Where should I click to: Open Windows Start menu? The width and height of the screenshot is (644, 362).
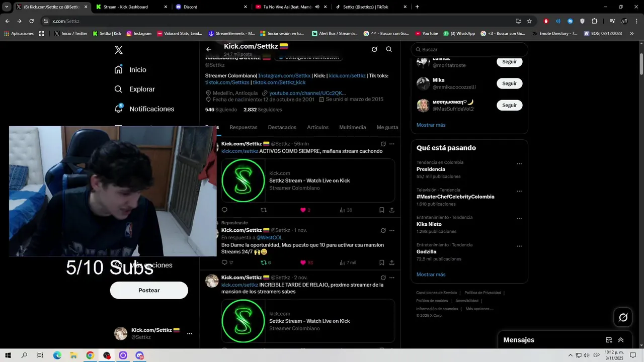pyautogui.click(x=8, y=355)
